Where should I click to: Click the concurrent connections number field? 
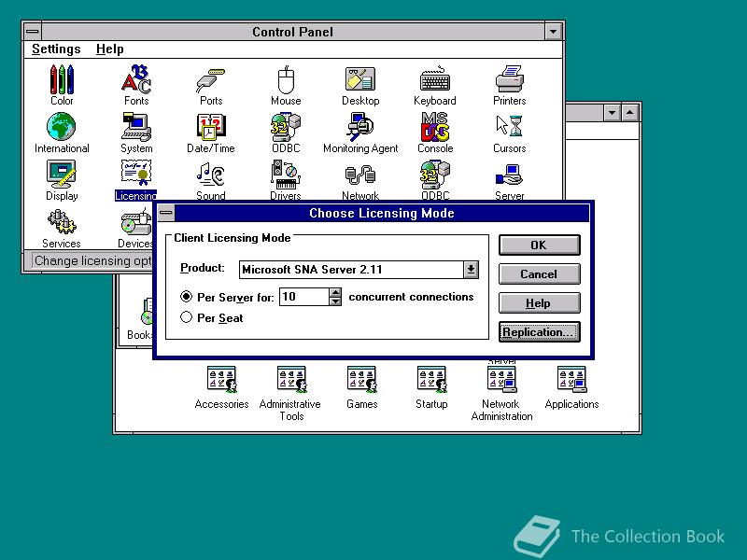click(304, 297)
